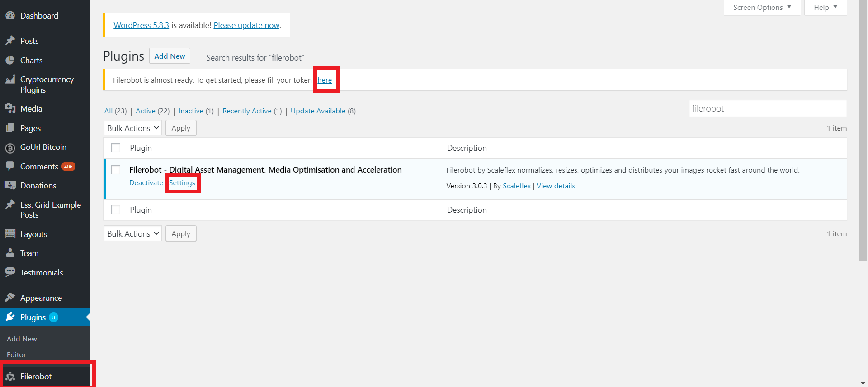Filter plugins by Update Available
This screenshot has width=868, height=387.
point(323,111)
